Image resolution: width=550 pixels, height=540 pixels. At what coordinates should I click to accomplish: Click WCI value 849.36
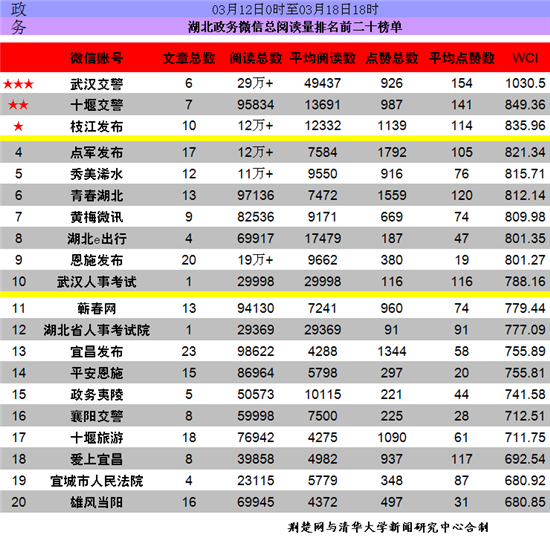click(x=525, y=105)
